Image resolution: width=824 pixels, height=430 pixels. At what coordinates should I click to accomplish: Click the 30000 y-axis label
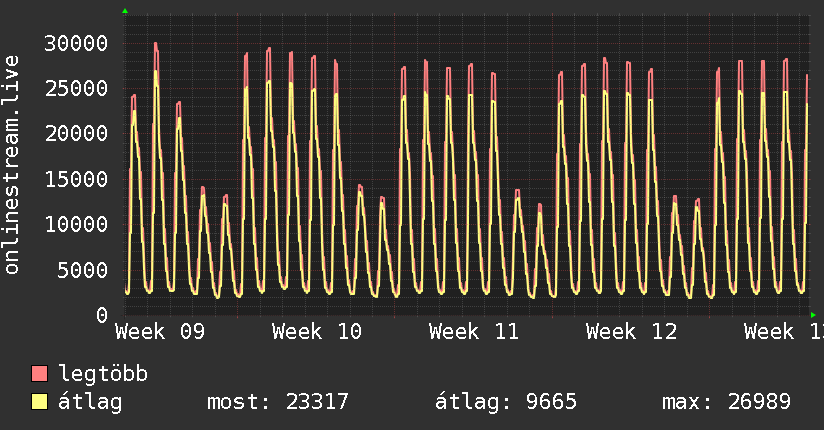click(x=76, y=43)
